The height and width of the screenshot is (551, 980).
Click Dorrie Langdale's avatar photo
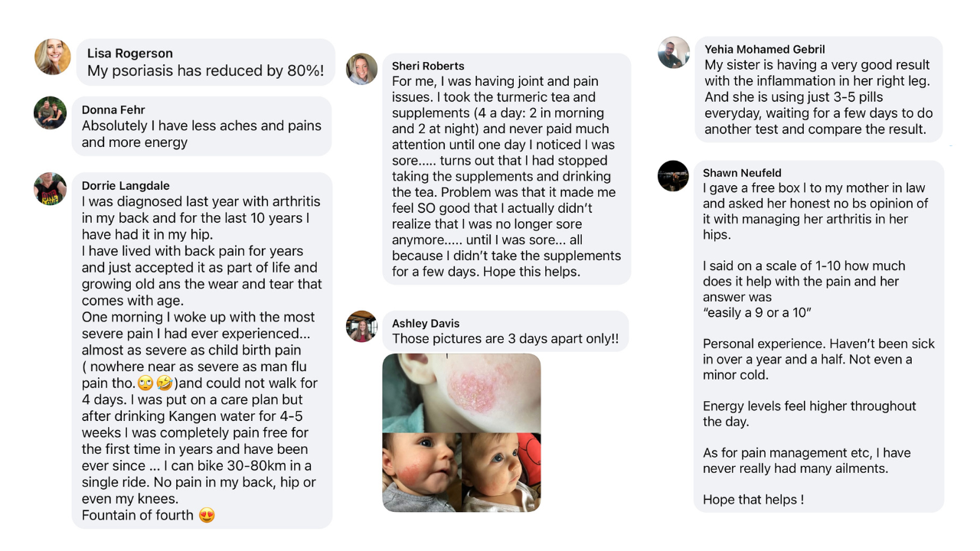[50, 188]
